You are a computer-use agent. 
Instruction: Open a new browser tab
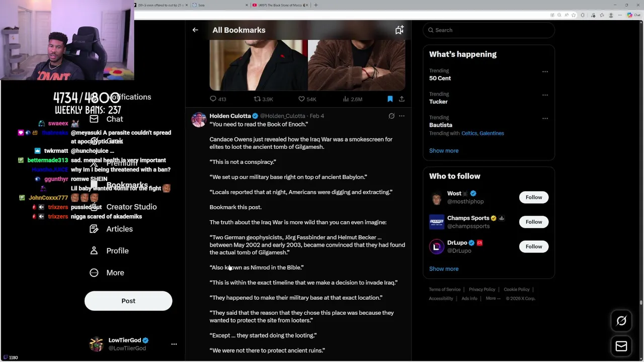pos(316,5)
